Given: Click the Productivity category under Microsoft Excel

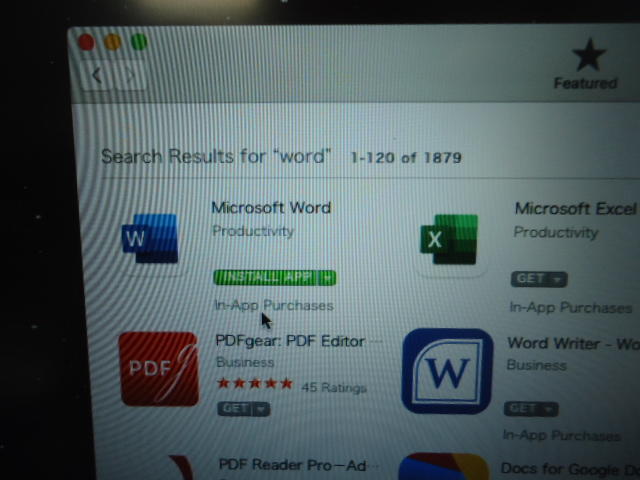Looking at the screenshot, I should coord(556,232).
